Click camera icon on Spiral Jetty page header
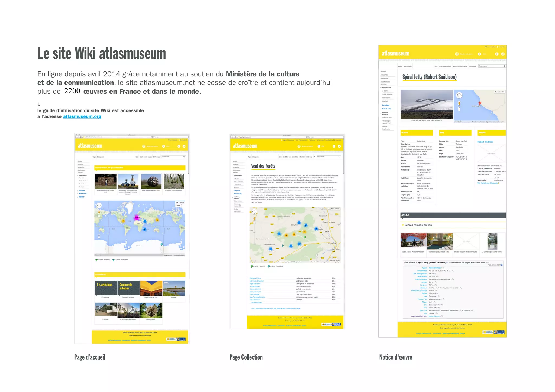Screen dimensions: 555x392 (x=457, y=54)
